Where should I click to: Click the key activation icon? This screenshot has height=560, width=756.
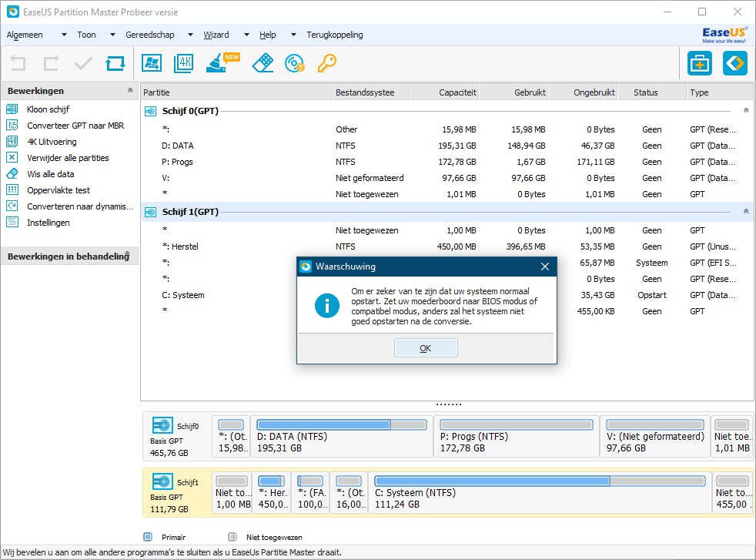tap(326, 63)
